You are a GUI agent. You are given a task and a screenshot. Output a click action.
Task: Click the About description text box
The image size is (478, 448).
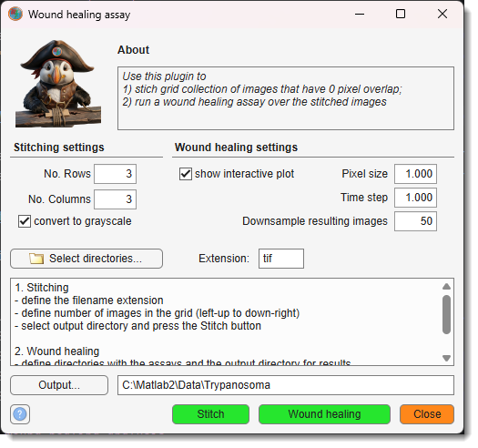[286, 98]
